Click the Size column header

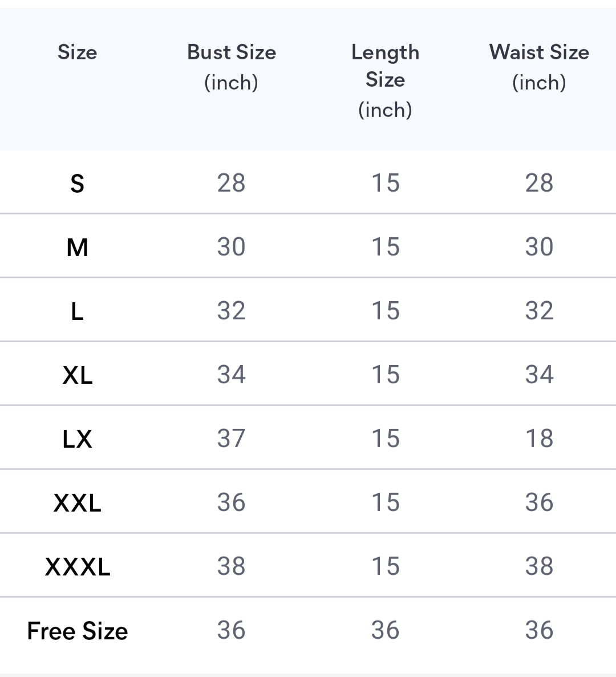(x=77, y=52)
